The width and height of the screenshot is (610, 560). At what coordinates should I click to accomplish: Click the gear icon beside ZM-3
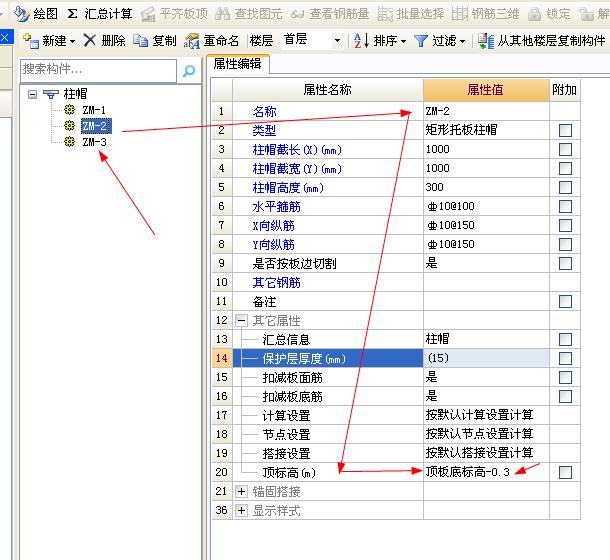click(x=70, y=142)
